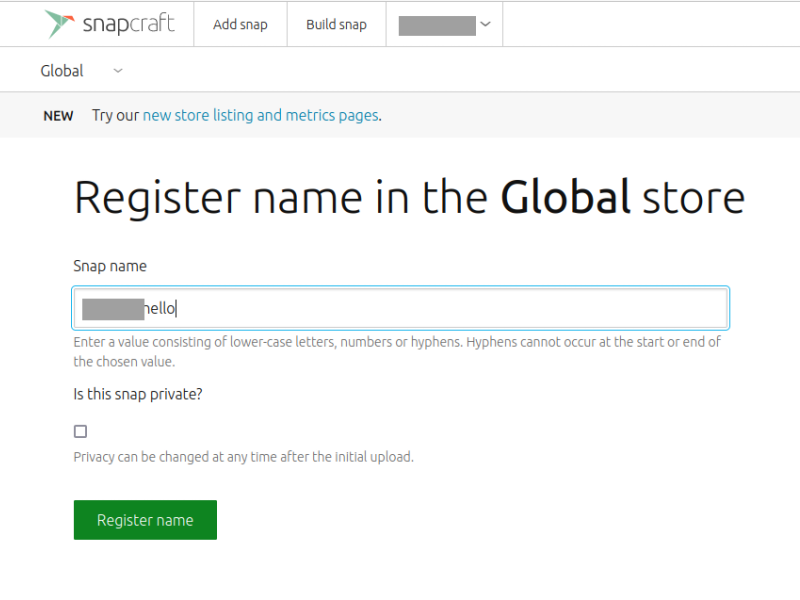Click the 'Register name in the Global store' heading

click(x=410, y=198)
